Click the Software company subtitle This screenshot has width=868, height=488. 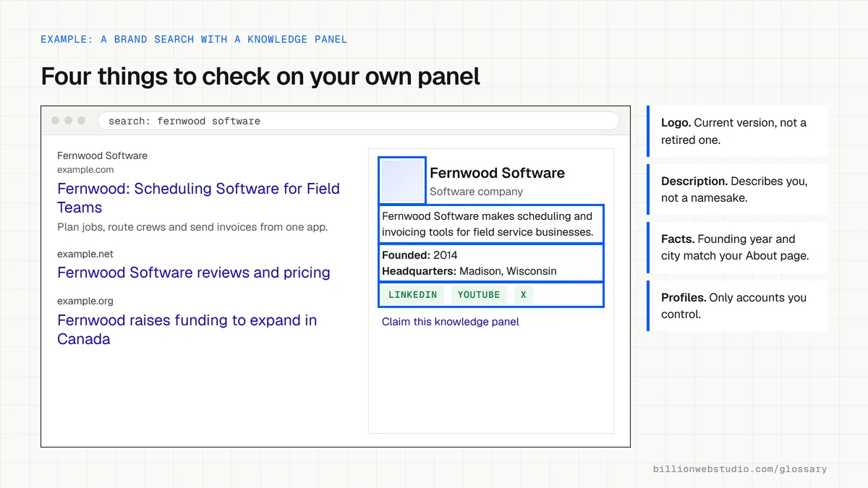coord(476,192)
